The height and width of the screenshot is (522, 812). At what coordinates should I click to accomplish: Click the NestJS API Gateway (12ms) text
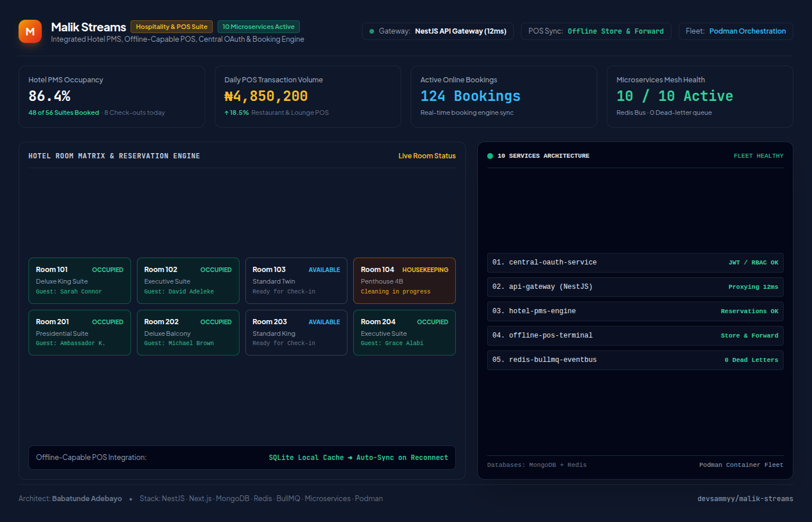click(x=461, y=31)
